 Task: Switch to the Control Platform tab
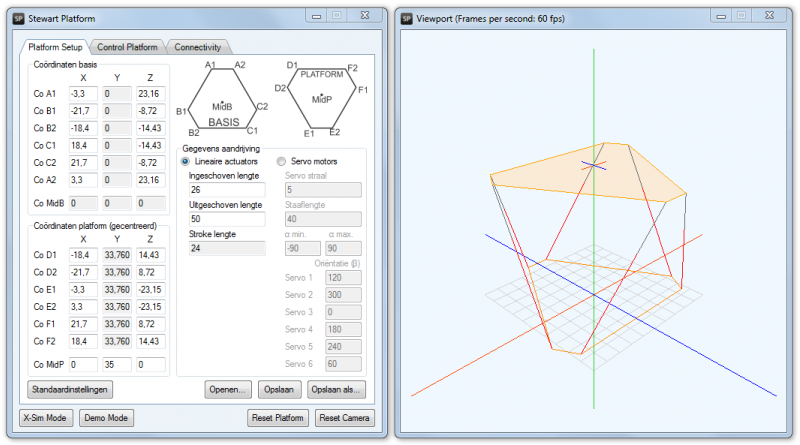(128, 47)
